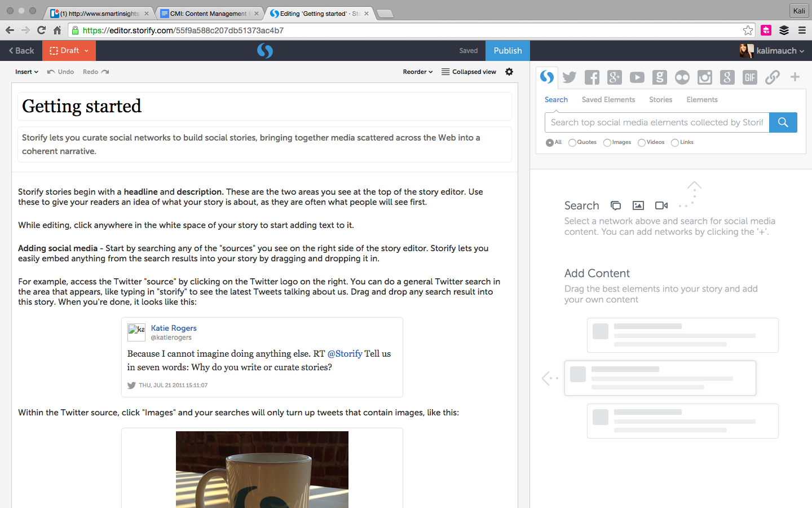Undo the last edit
812x508 pixels.
pos(60,72)
